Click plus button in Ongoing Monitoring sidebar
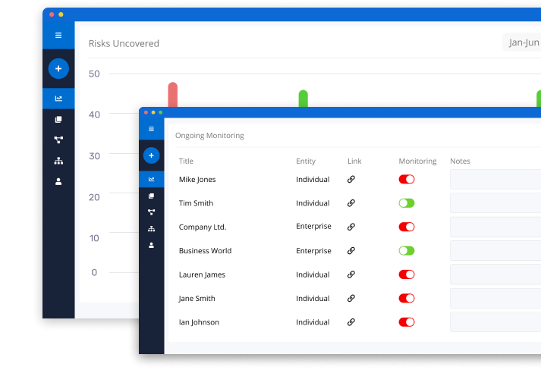Screen dimensions: 541x392 [x=151, y=155]
